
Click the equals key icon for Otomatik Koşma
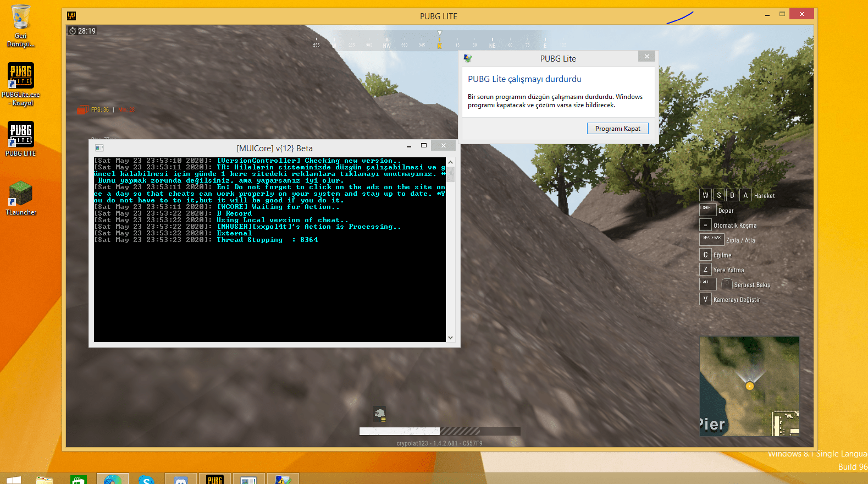click(705, 225)
